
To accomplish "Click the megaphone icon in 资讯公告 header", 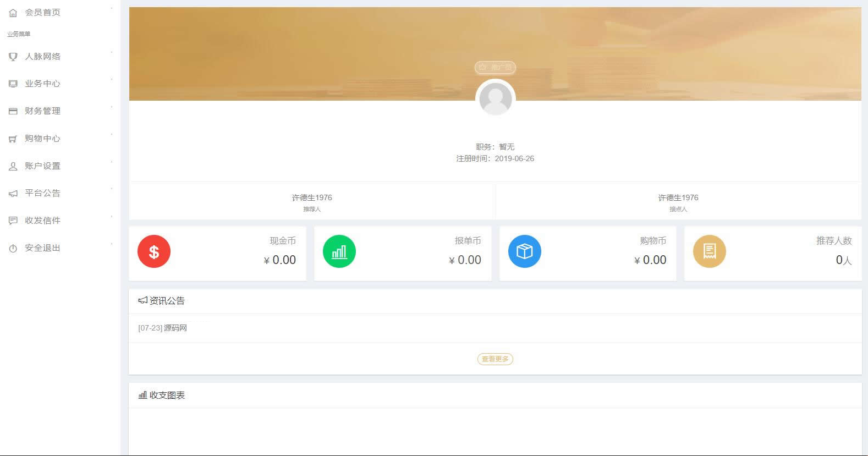I will point(143,300).
